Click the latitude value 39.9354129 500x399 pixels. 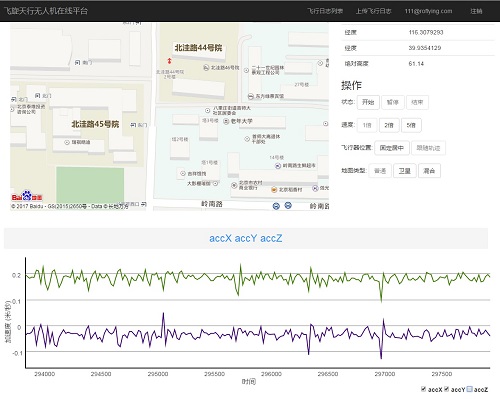click(425, 48)
